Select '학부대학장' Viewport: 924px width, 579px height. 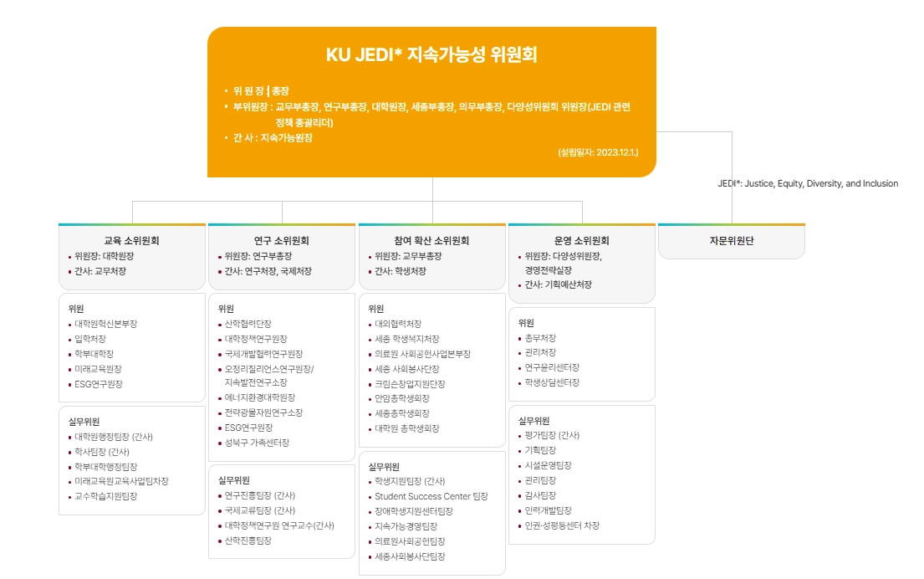tap(94, 354)
